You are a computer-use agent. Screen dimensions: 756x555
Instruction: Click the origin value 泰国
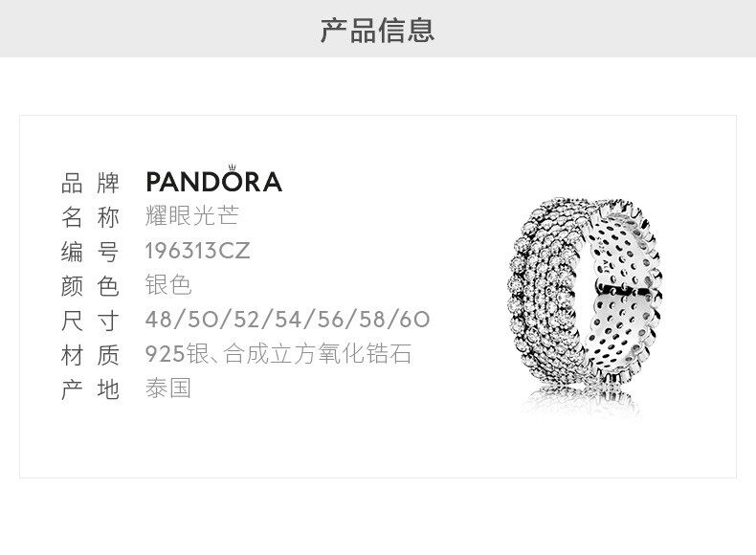(168, 388)
